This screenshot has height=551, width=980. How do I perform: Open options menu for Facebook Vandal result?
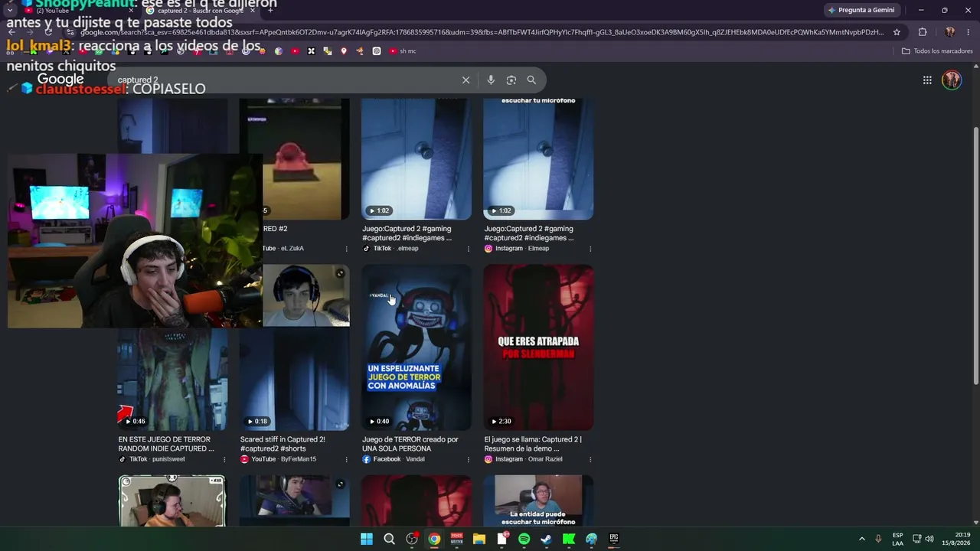point(469,459)
